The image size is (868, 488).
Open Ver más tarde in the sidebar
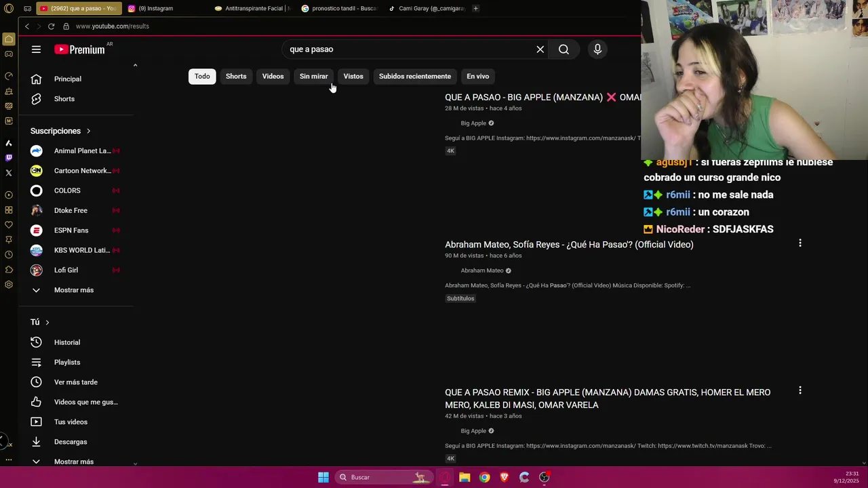tap(75, 382)
